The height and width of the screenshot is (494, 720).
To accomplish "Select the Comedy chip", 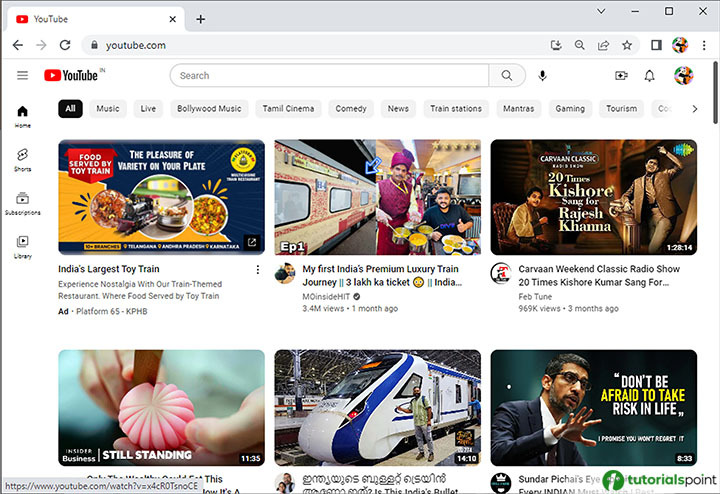I will (x=351, y=109).
